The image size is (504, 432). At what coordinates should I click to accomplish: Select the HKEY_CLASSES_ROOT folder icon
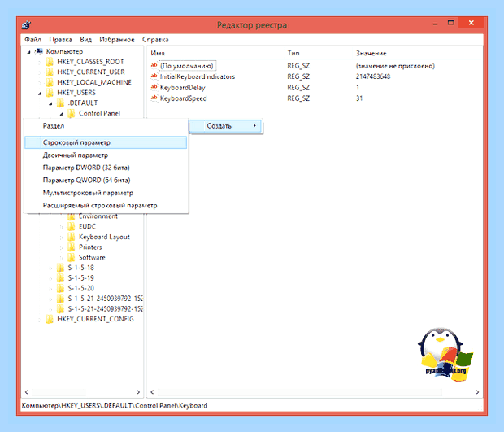tap(50, 62)
